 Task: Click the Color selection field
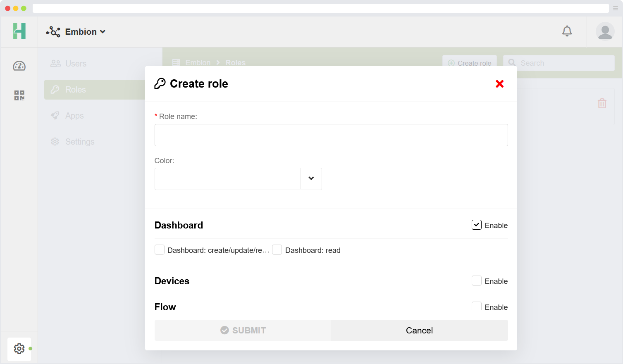click(x=227, y=178)
